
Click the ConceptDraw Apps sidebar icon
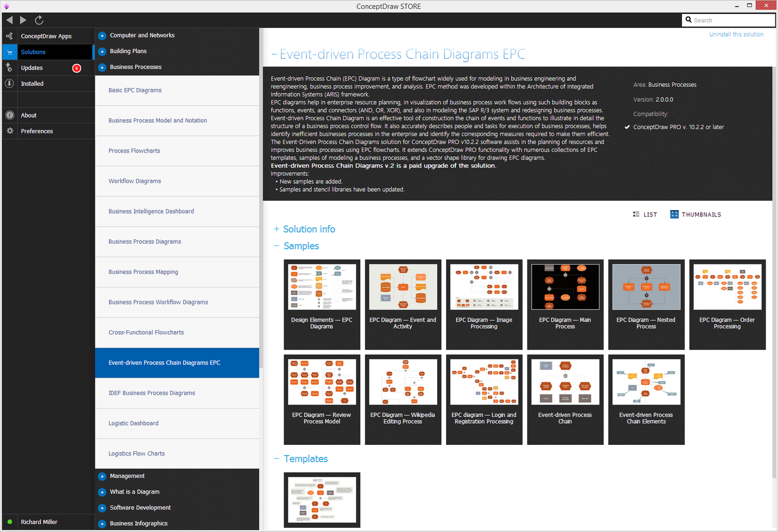[x=9, y=36]
